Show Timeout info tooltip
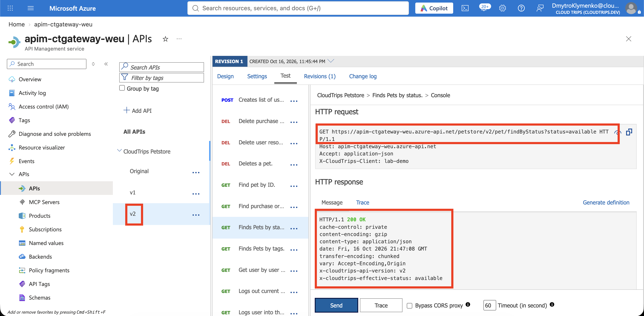The width and height of the screenshot is (644, 316). pyautogui.click(x=552, y=304)
